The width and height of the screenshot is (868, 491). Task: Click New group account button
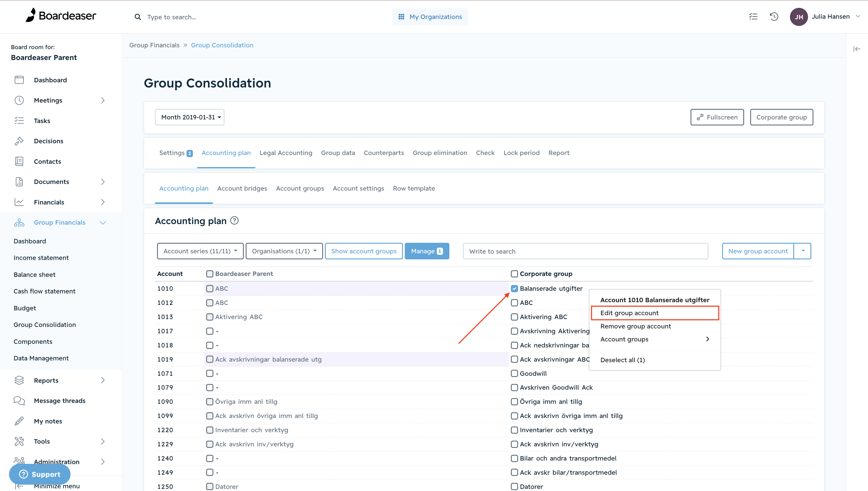coord(758,251)
